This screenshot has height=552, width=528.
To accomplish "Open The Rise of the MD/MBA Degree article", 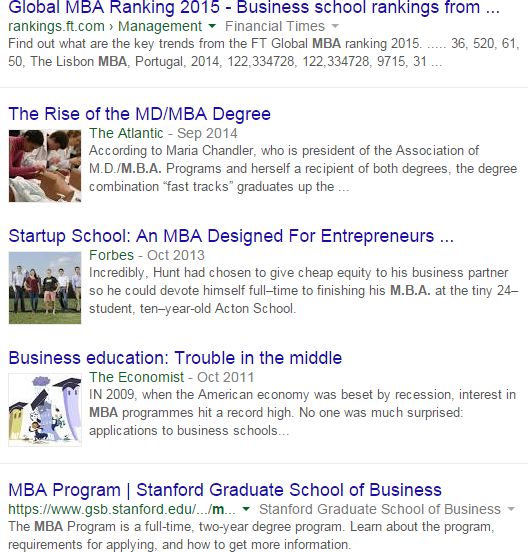I will (139, 114).
